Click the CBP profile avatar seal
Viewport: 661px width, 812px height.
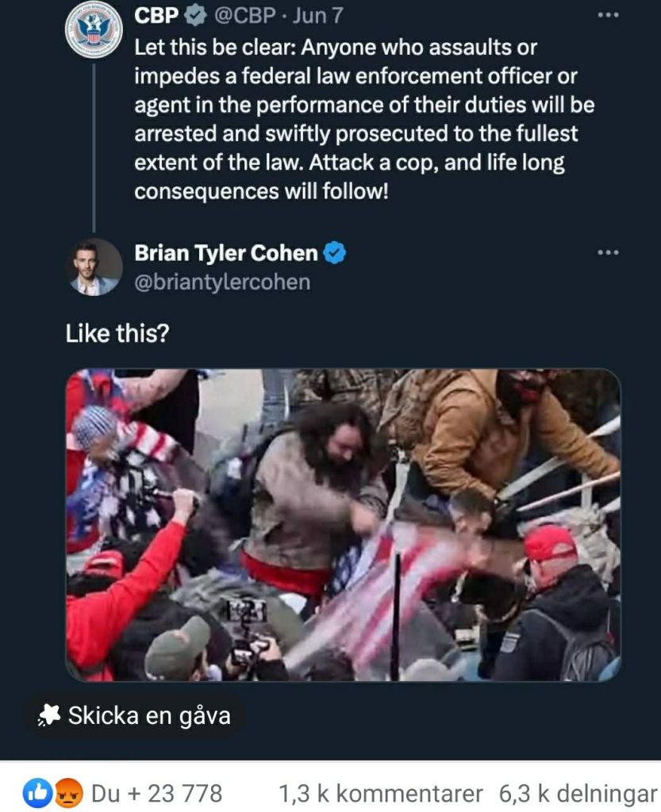pyautogui.click(x=92, y=29)
